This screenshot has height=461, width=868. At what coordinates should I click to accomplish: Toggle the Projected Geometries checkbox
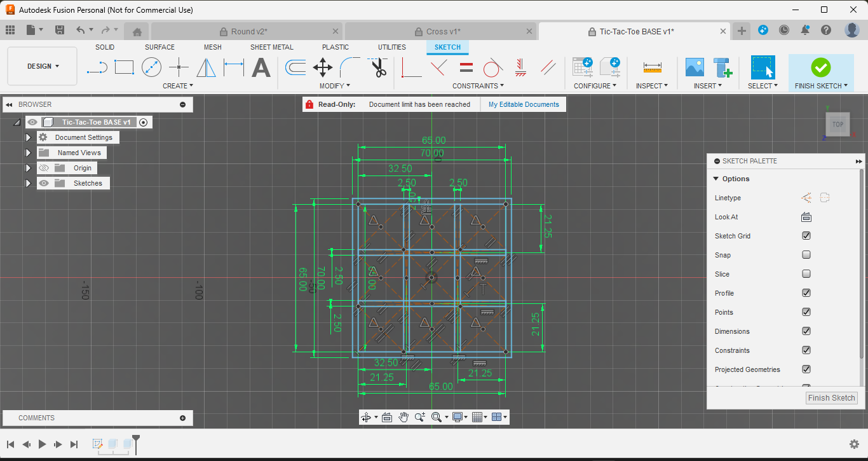(806, 369)
